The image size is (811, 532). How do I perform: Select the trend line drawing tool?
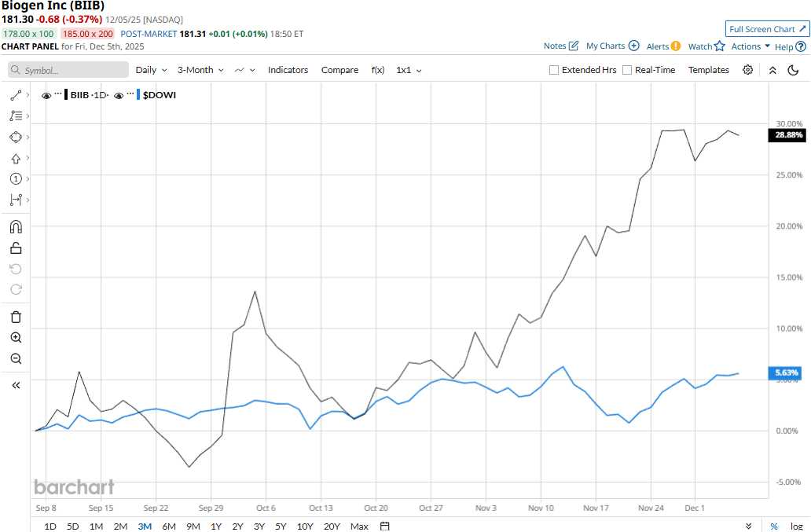pos(16,95)
